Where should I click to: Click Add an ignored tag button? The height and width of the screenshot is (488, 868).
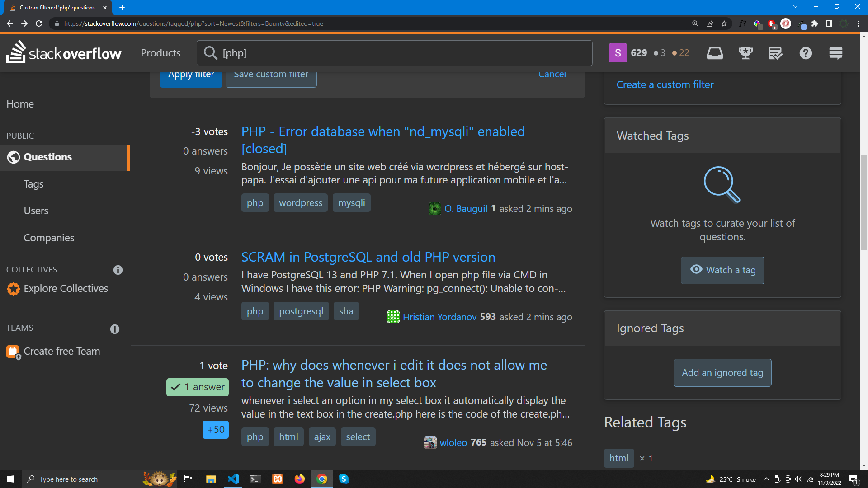[722, 373]
